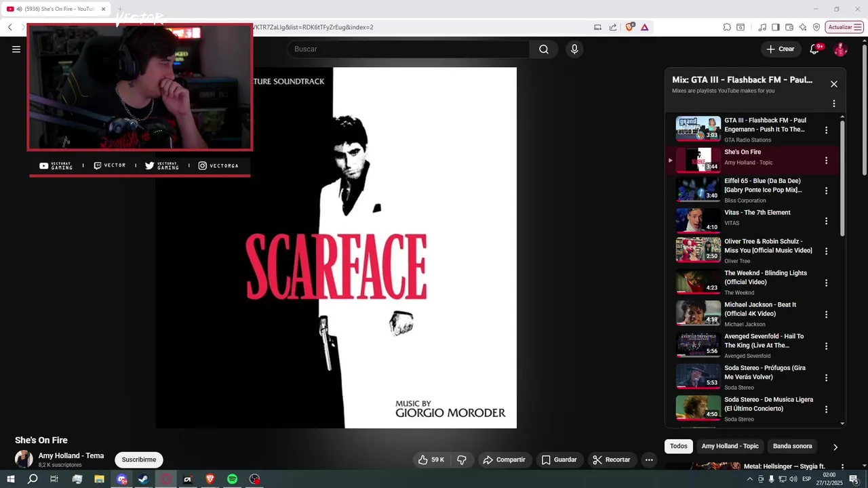Image resolution: width=868 pixels, height=488 pixels.
Task: Click the YouTube search magnifier button
Action: pos(544,49)
